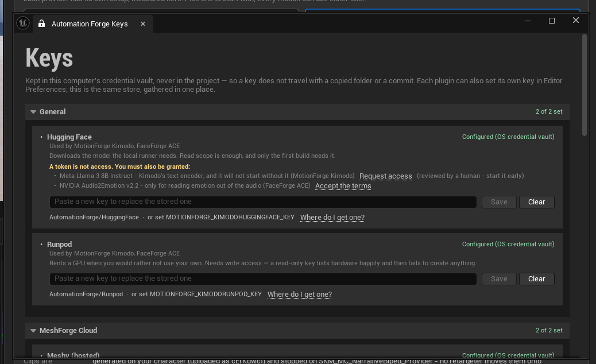Open Request access link for Meta Llama
This screenshot has height=364, width=596.
point(385,176)
